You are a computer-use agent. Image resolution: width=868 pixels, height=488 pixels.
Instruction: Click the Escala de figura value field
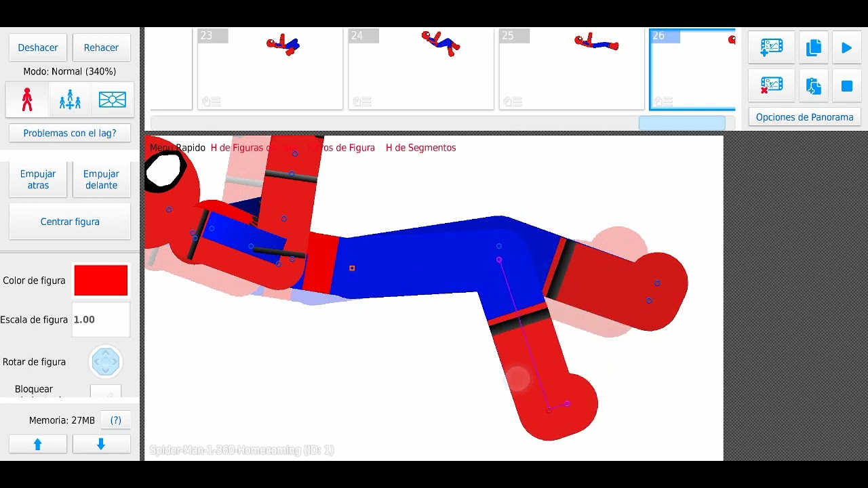point(101,319)
